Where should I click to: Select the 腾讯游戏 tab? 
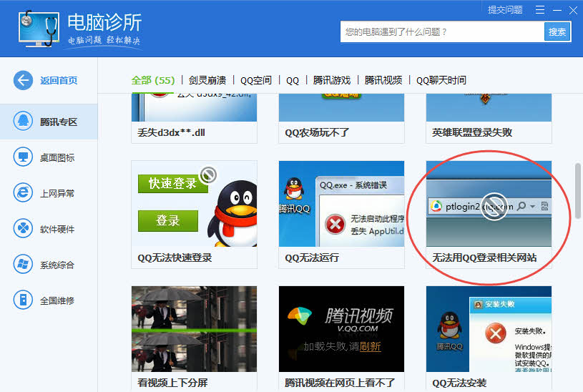[x=332, y=80]
